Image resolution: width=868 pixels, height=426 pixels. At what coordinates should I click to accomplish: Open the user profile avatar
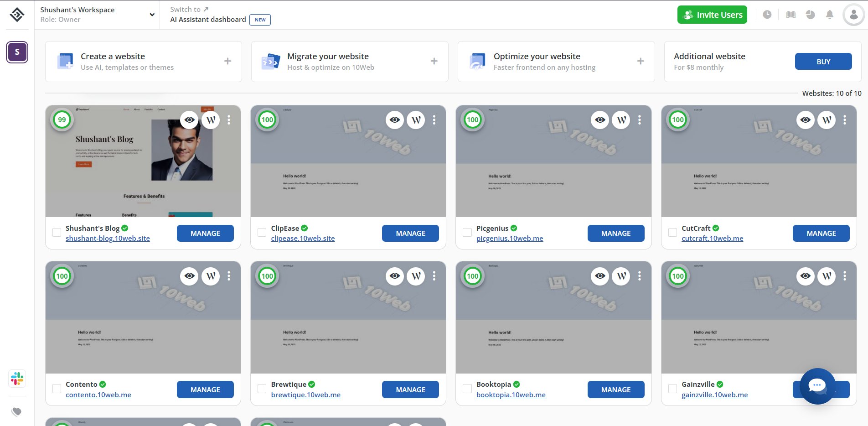point(854,15)
